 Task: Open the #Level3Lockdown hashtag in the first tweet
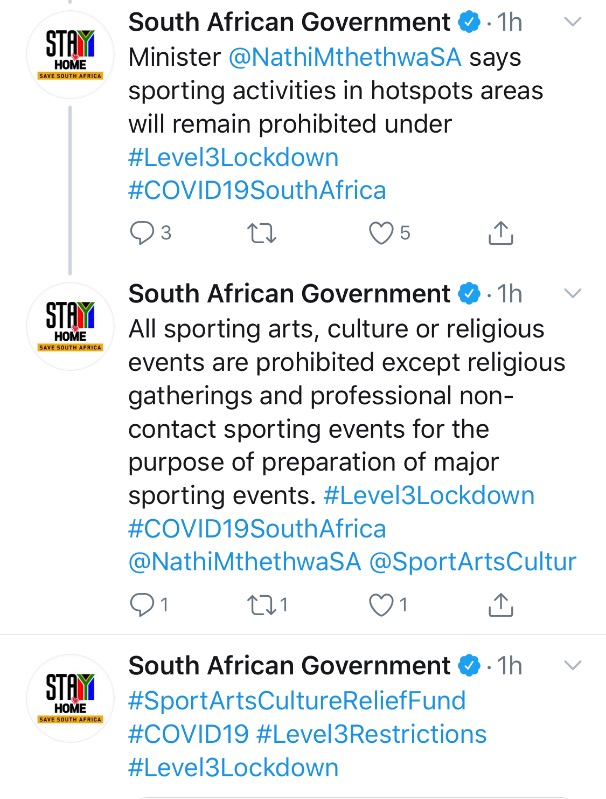233,157
